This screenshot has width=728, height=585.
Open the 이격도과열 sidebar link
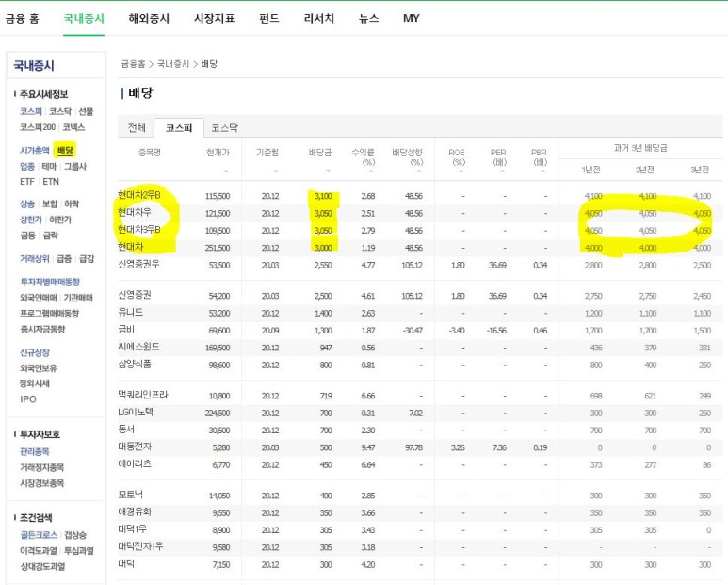click(38, 551)
